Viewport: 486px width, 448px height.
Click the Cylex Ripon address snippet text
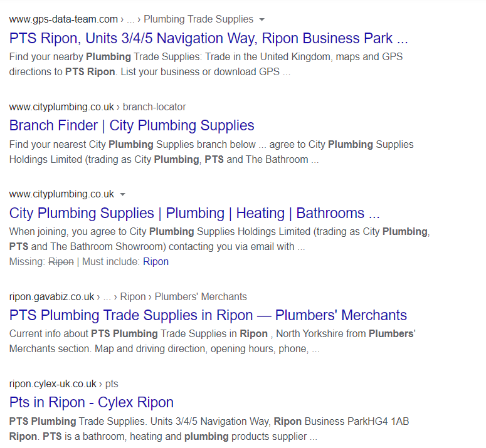coord(209,429)
